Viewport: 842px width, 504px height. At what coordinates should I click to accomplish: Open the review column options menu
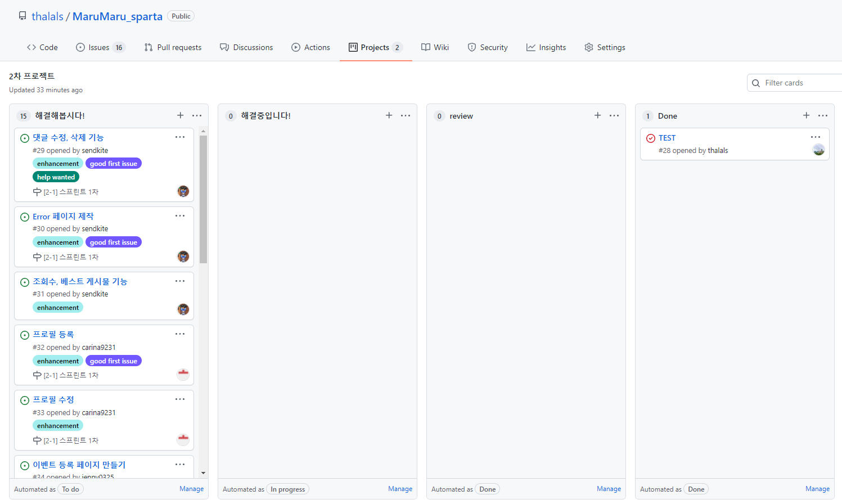[x=614, y=115]
